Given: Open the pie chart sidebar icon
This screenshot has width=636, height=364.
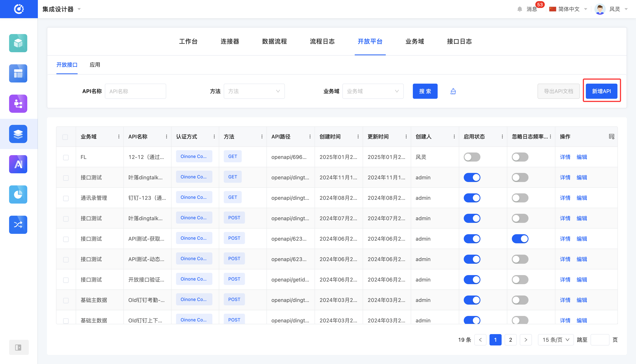Looking at the screenshot, I should (x=18, y=194).
